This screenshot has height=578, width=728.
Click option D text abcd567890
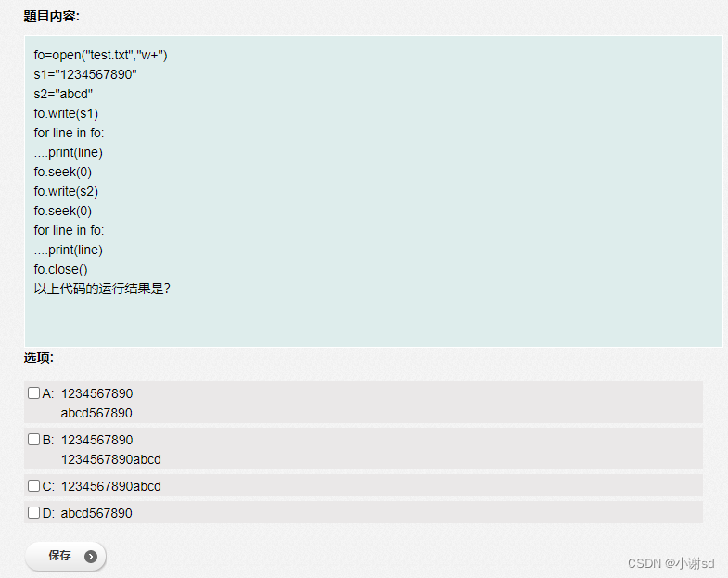coord(96,513)
